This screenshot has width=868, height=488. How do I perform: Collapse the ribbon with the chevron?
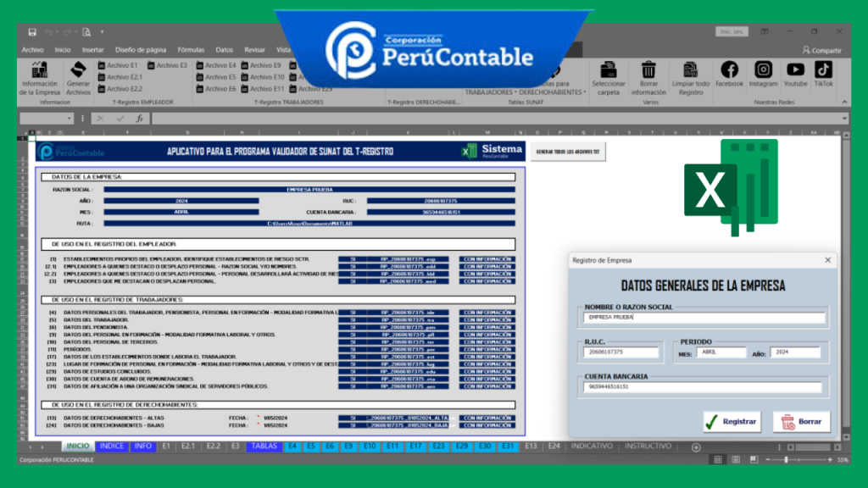(x=844, y=102)
